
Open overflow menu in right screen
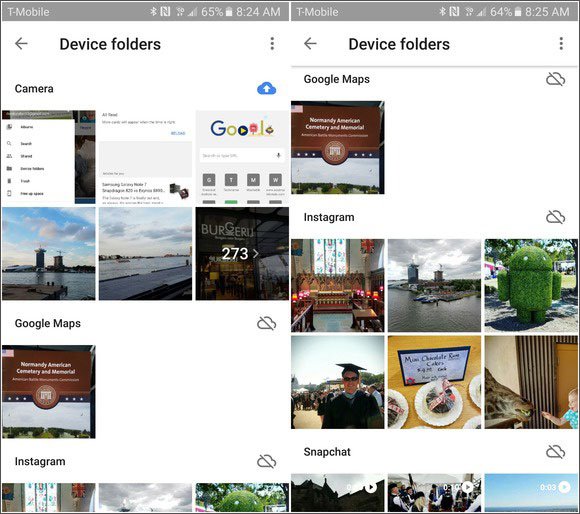(x=561, y=44)
